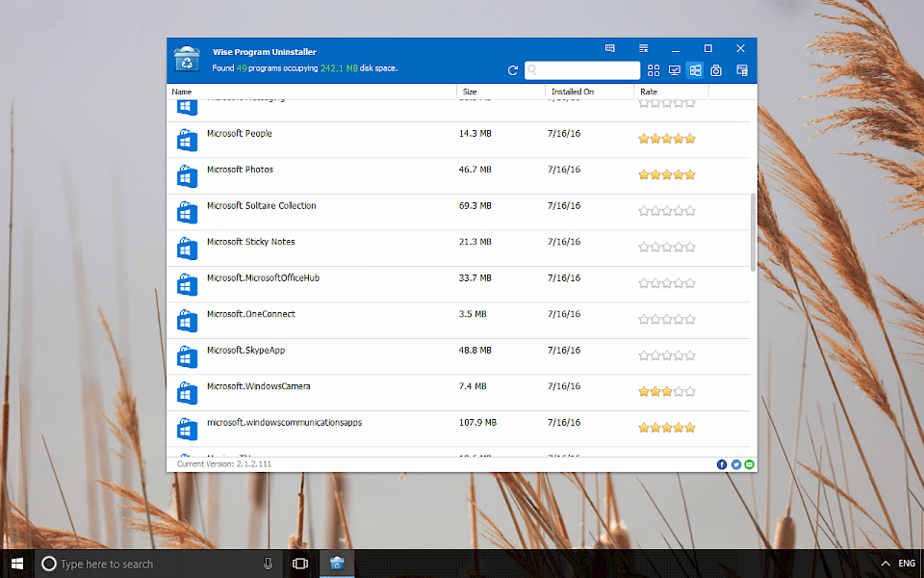Click the 107.9 MB size value
Image resolution: width=924 pixels, height=578 pixels.
click(478, 422)
